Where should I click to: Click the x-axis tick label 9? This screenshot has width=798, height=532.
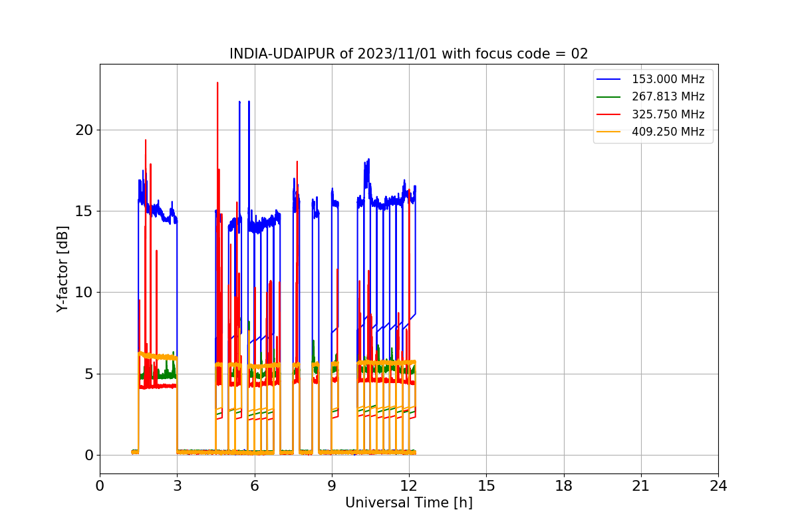click(x=332, y=486)
